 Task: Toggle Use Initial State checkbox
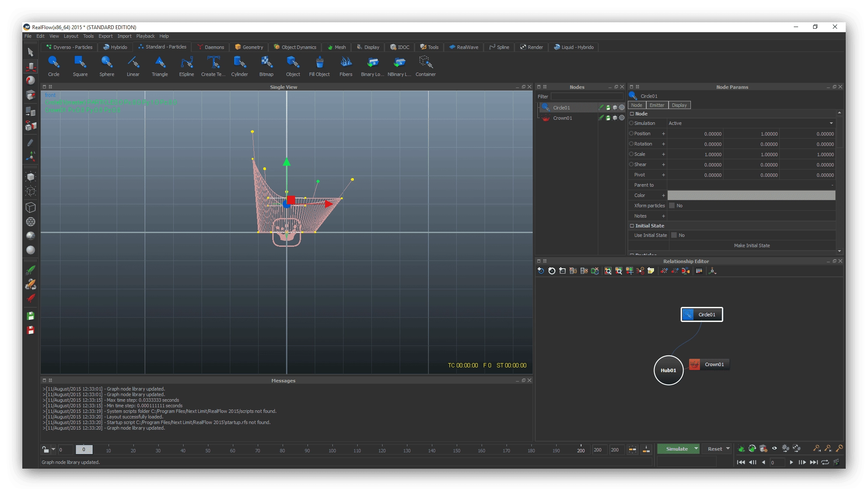click(x=674, y=235)
